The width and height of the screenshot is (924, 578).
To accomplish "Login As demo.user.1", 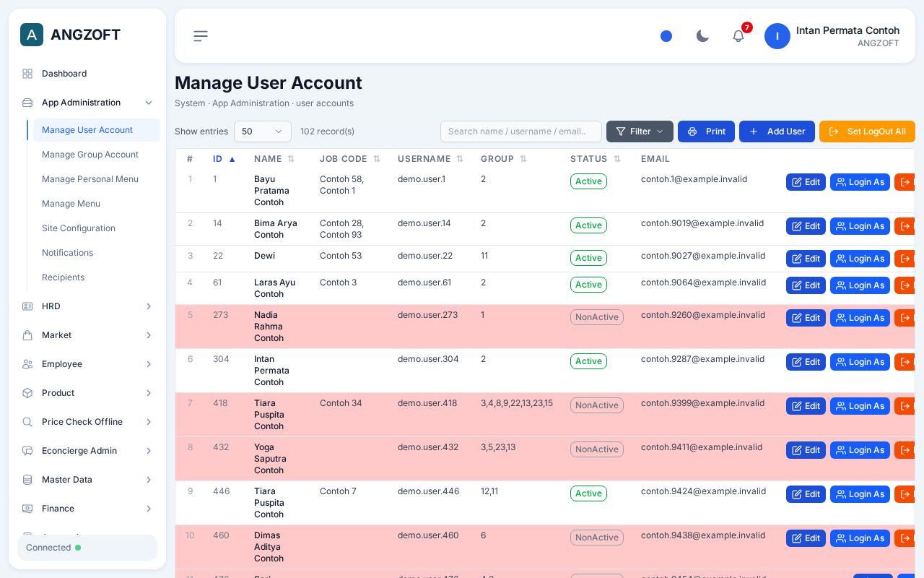I will [x=860, y=182].
